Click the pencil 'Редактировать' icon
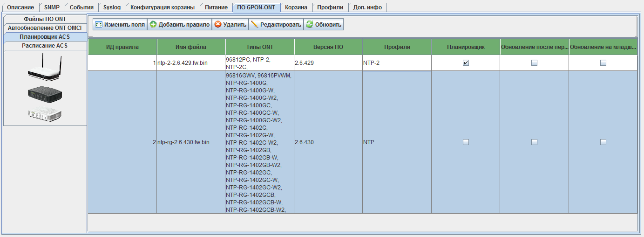This screenshot has width=644, height=237. pos(254,25)
